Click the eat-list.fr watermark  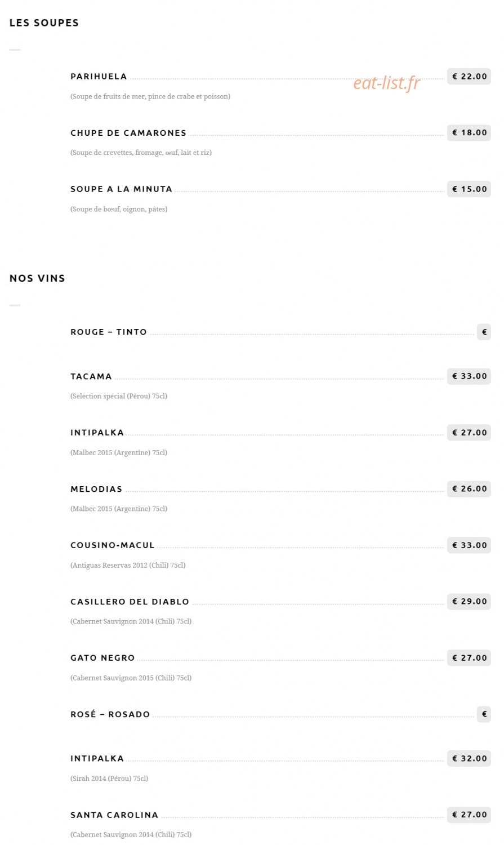[x=387, y=83]
